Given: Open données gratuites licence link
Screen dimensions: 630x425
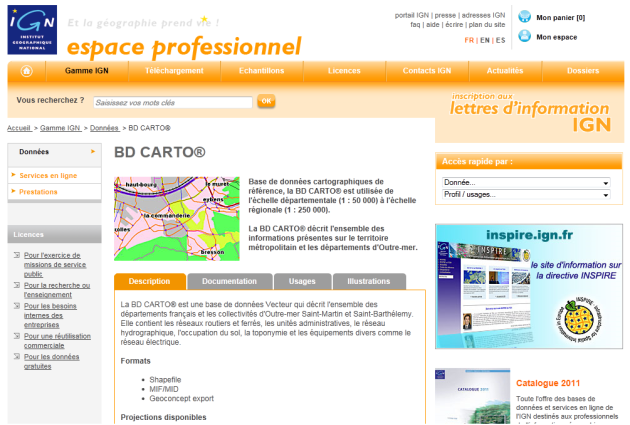Looking at the screenshot, I should pos(51,361).
